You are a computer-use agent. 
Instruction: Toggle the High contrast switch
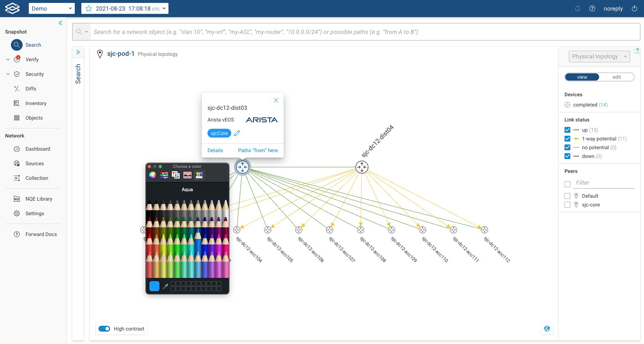(x=104, y=329)
